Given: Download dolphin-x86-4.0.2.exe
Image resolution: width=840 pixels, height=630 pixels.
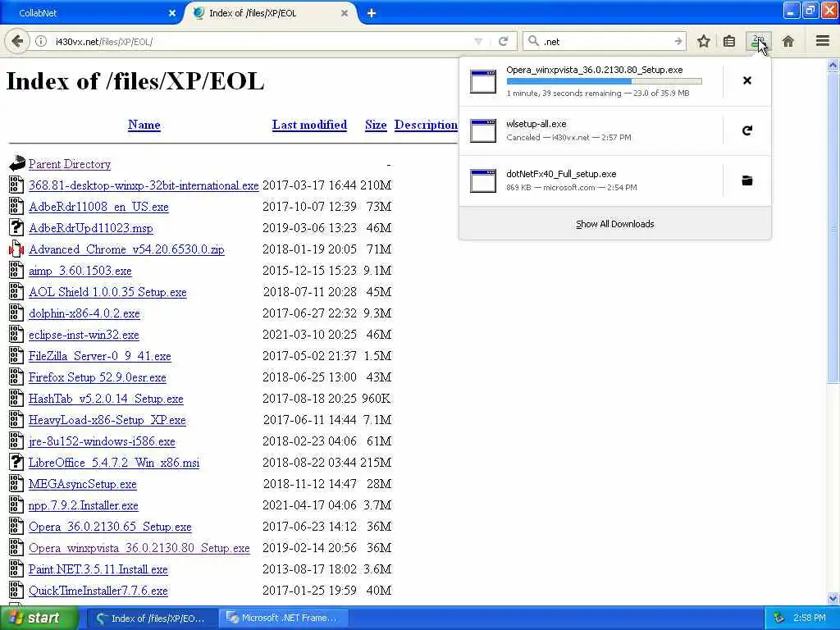Looking at the screenshot, I should pyautogui.click(x=84, y=313).
